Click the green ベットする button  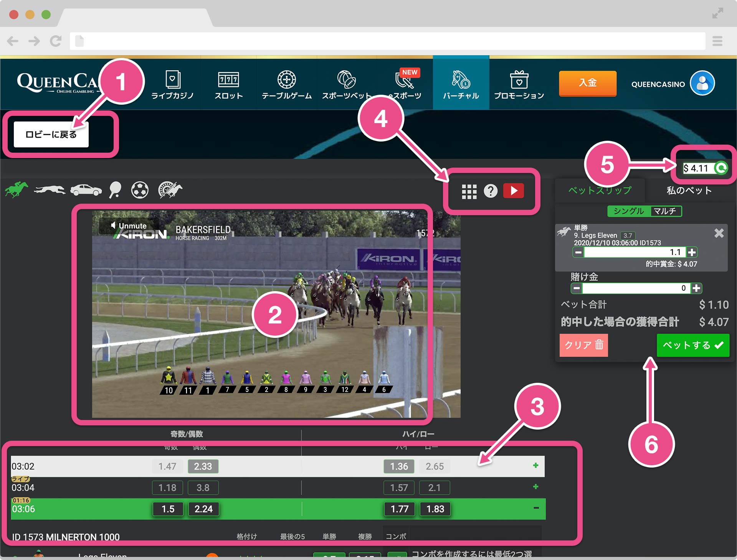693,345
